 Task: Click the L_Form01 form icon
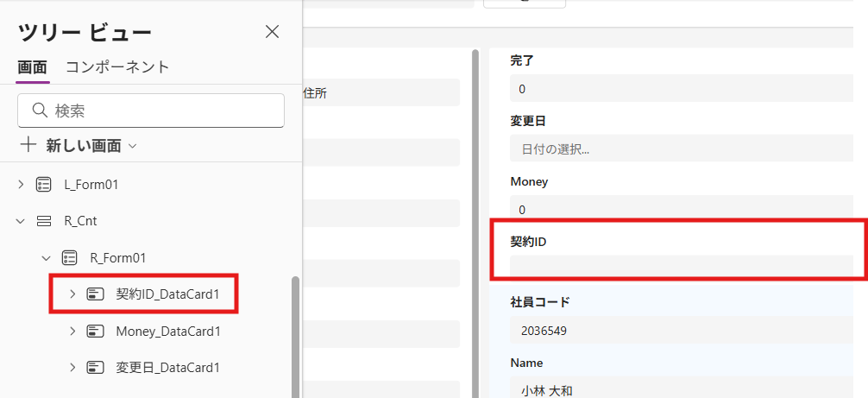[x=44, y=185]
